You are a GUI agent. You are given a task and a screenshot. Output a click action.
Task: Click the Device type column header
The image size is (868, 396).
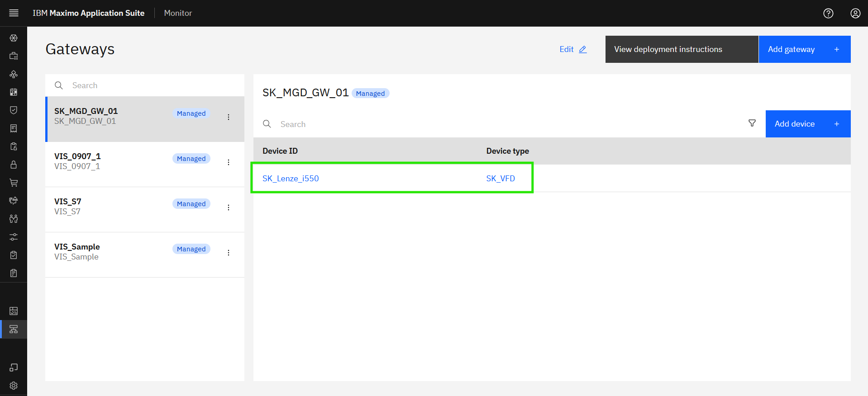tap(508, 151)
